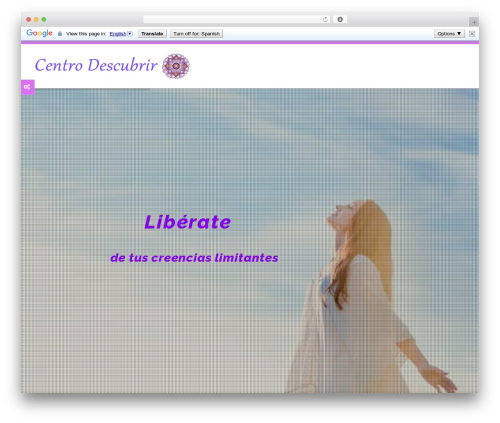
Task: Click the Centro Descubrir site title
Action: tap(96, 65)
